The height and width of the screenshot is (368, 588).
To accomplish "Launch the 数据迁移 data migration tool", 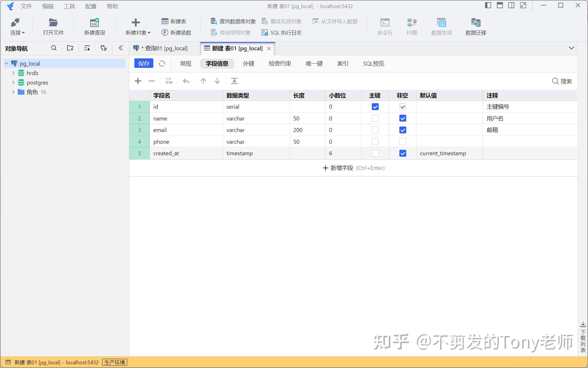I will point(475,26).
